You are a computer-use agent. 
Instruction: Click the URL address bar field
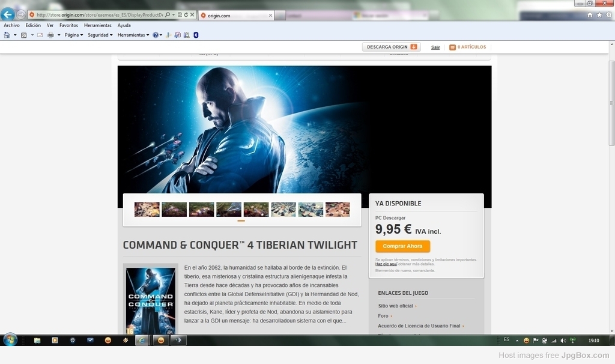pos(99,14)
